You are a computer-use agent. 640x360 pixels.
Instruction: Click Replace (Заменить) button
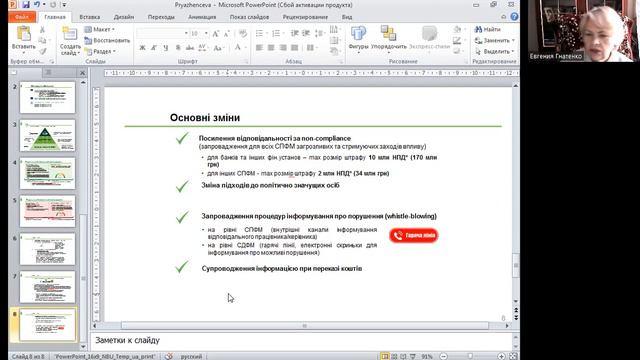click(x=495, y=40)
